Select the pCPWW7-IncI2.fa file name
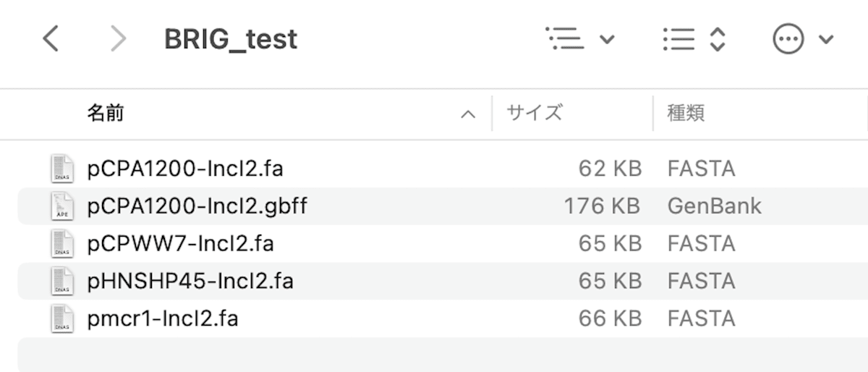This screenshot has height=372, width=868. 181,243
